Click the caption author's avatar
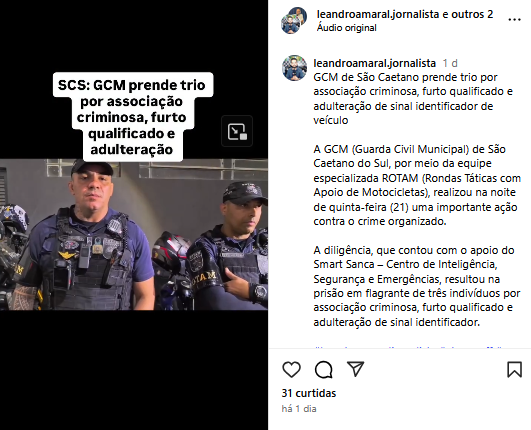The image size is (531, 430). coord(294,68)
